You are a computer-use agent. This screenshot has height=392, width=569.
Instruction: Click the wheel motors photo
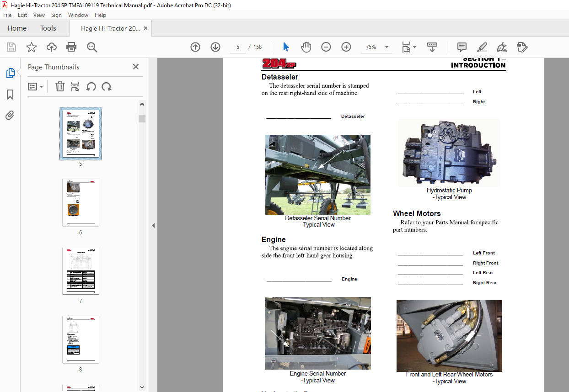click(x=449, y=336)
